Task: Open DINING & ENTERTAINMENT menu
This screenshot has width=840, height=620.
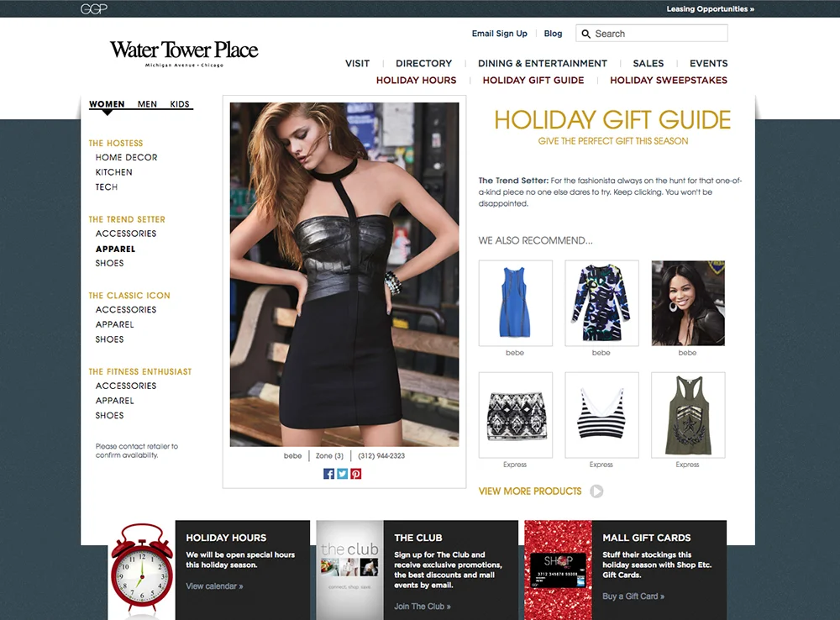Action: (x=542, y=63)
